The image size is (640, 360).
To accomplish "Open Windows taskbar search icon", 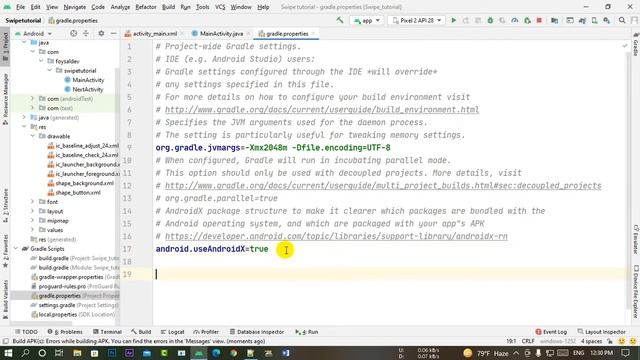I will [25, 353].
